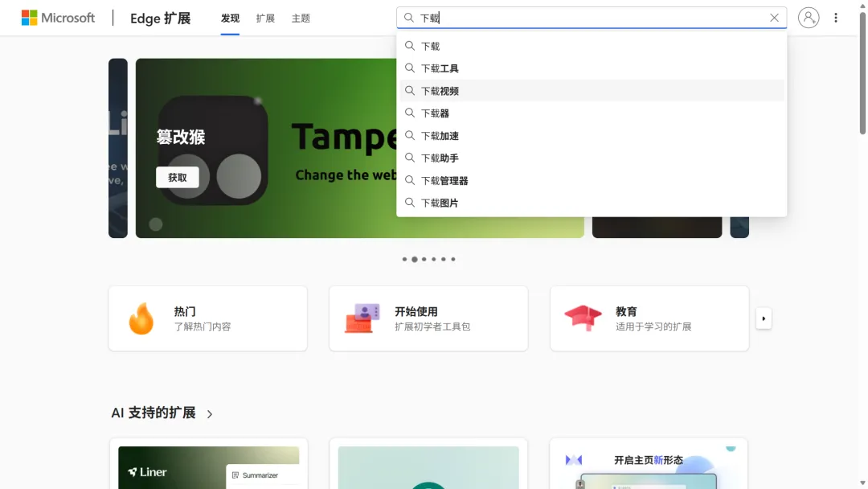
Task: Open the three-dot more options menu
Action: (836, 18)
